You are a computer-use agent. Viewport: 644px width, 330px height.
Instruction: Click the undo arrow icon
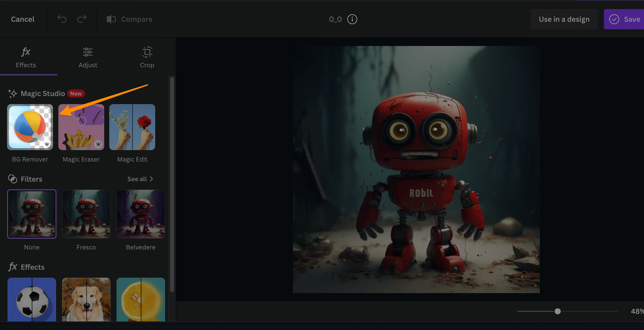point(62,19)
